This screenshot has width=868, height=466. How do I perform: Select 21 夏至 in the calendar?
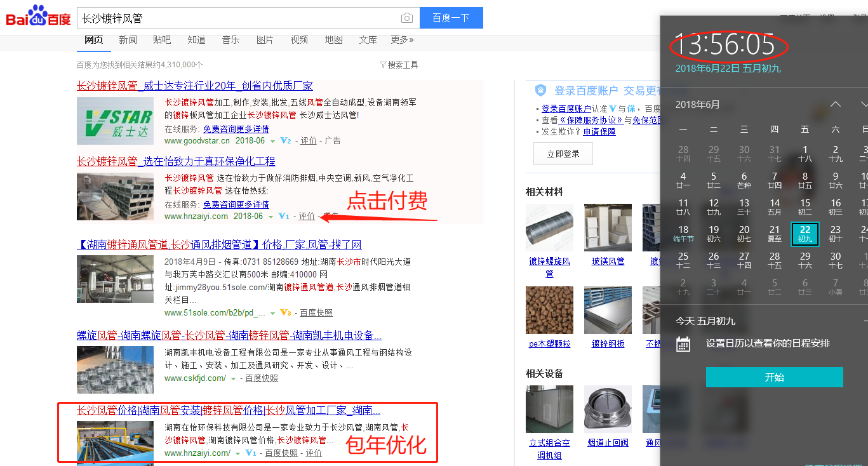(775, 234)
